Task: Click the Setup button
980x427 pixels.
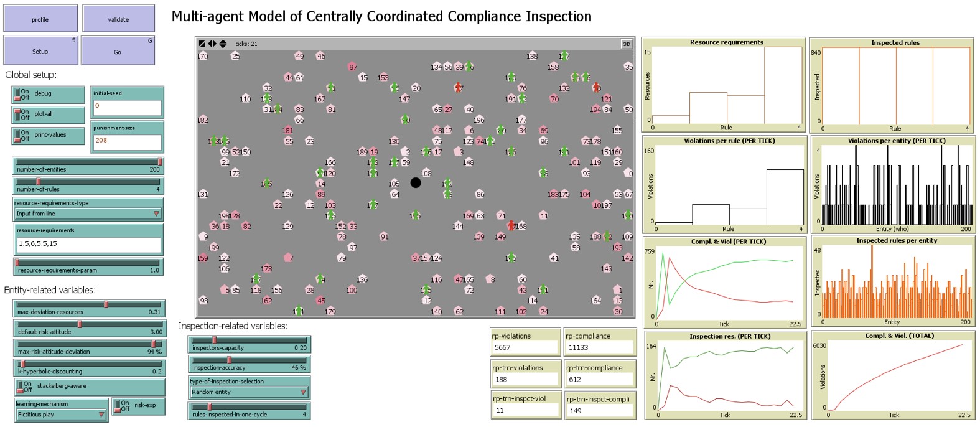Action: tap(40, 50)
